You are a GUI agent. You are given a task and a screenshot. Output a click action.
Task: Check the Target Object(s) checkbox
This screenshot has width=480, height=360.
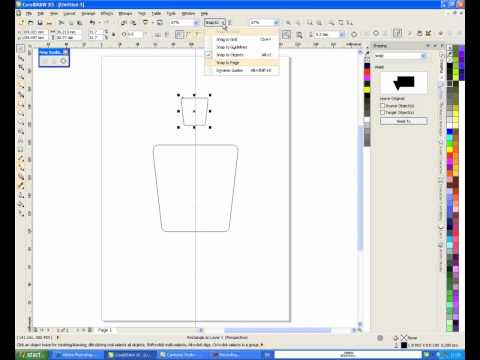[x=383, y=113]
